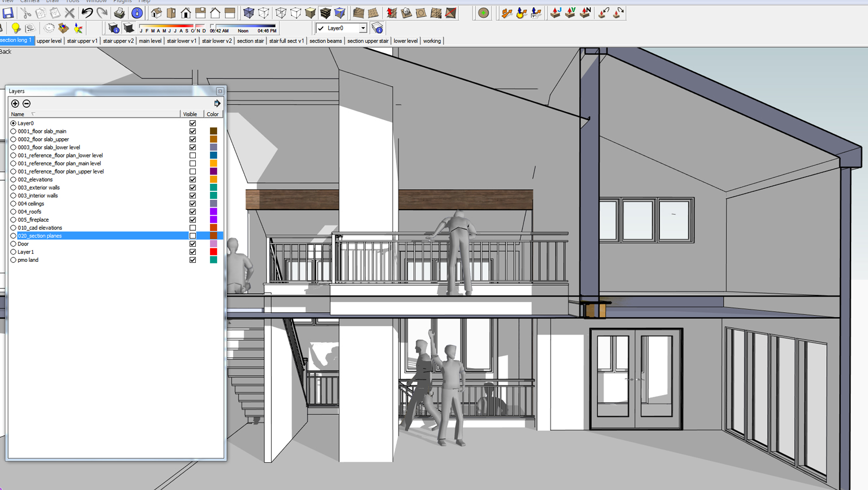Add a new layer with plus button
This screenshot has width=868, height=490.
(x=15, y=104)
